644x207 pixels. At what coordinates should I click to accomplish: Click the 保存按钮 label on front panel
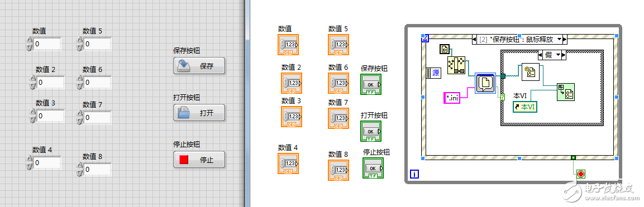point(187,51)
